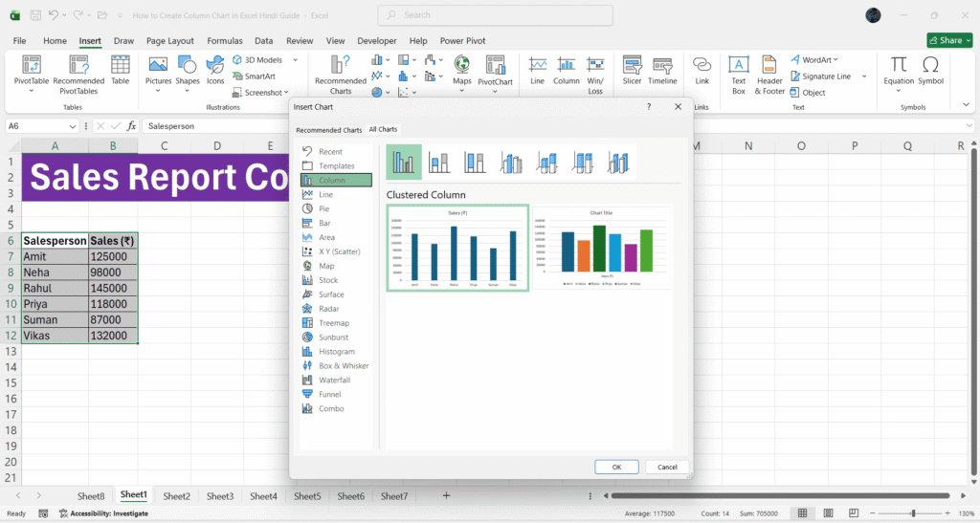This screenshot has width=980, height=523.
Task: Select the single-color clustered column preview
Action: tap(457, 248)
